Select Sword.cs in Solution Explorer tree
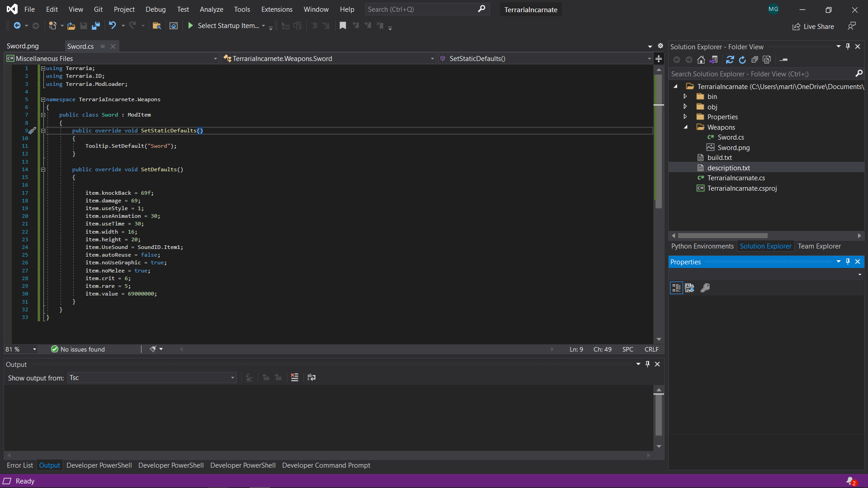The height and width of the screenshot is (488, 868). coord(731,137)
